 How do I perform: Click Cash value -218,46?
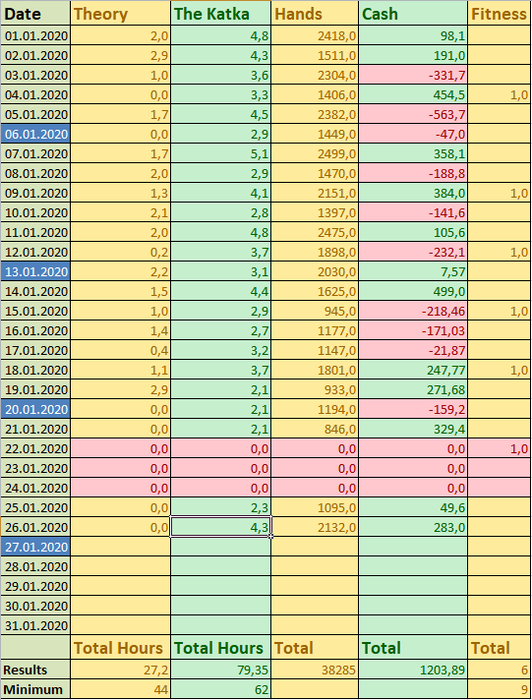pos(413,311)
